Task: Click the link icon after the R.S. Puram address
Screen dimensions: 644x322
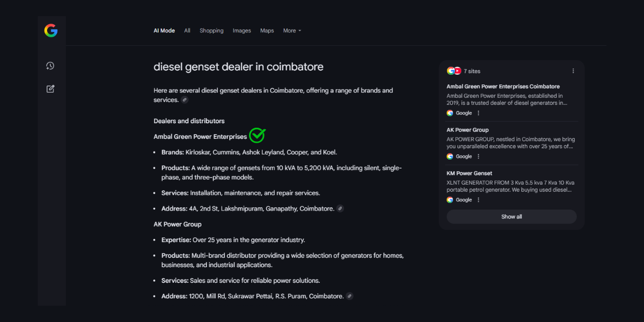Action: pyautogui.click(x=349, y=296)
